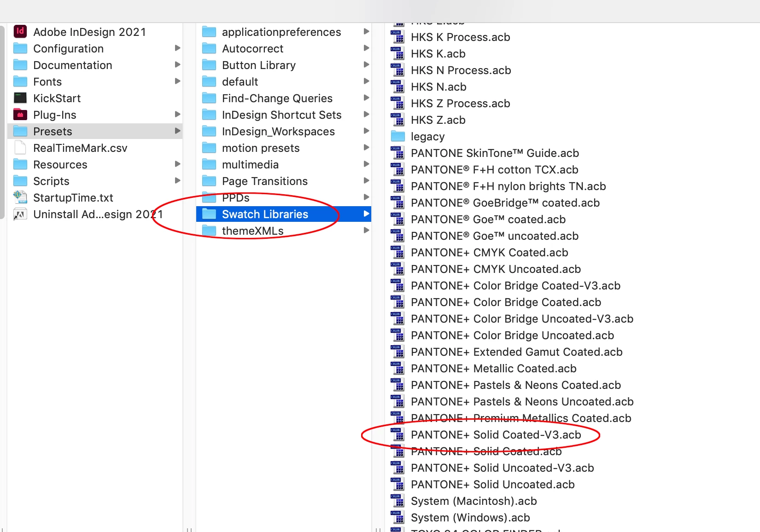Image resolution: width=760 pixels, height=532 pixels.
Task: Select HKS K.acb file
Action: (438, 54)
